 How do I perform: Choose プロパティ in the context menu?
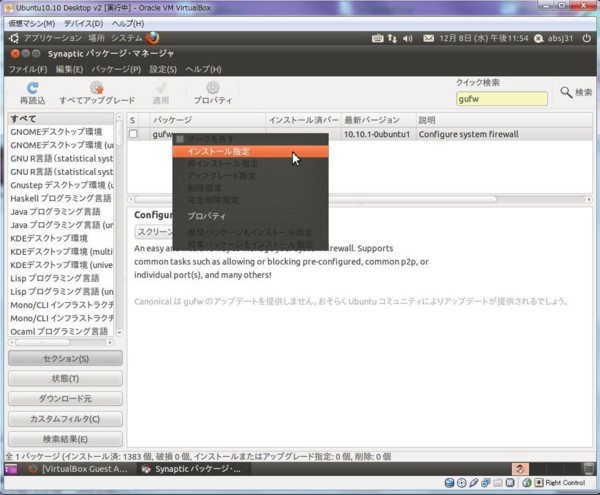[x=250, y=216]
